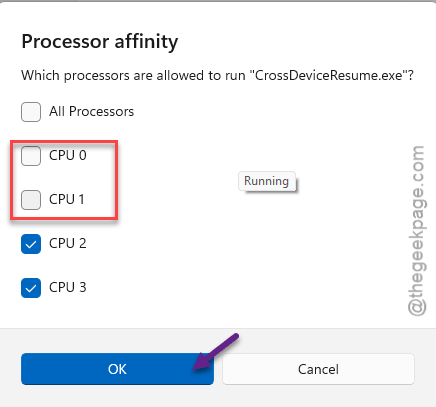The image size is (436, 407).
Task: Uncheck the CPU 2 checkbox
Action: click(31, 244)
